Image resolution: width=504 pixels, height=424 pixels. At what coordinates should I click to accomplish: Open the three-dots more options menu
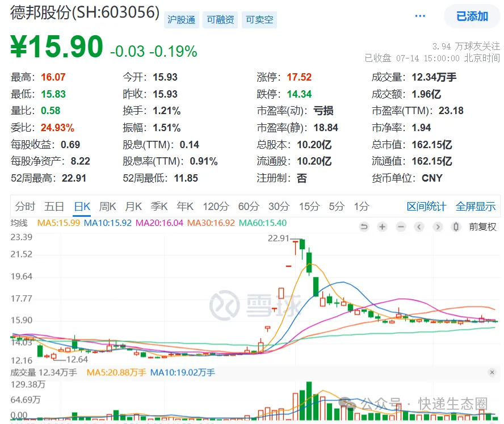(420, 16)
